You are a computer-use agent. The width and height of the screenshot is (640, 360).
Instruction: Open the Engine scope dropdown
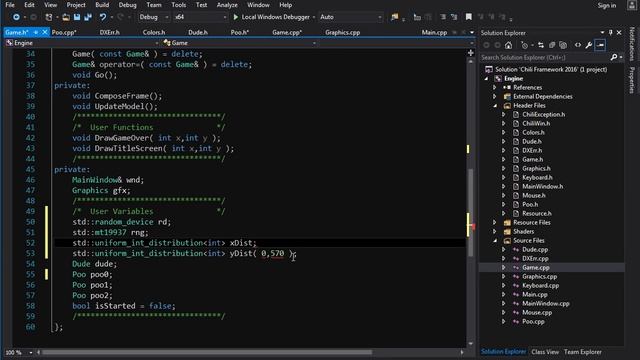pos(82,43)
